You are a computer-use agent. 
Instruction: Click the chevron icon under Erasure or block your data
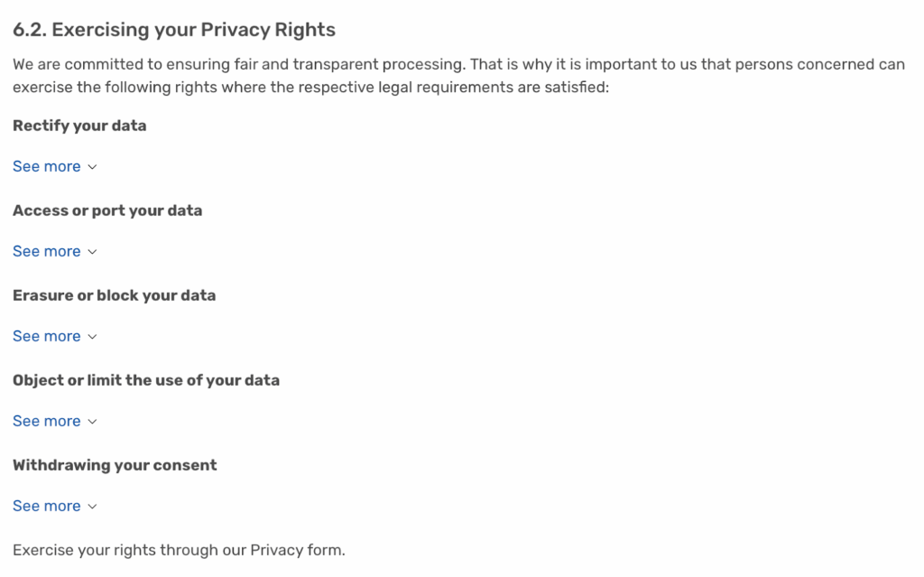(93, 336)
